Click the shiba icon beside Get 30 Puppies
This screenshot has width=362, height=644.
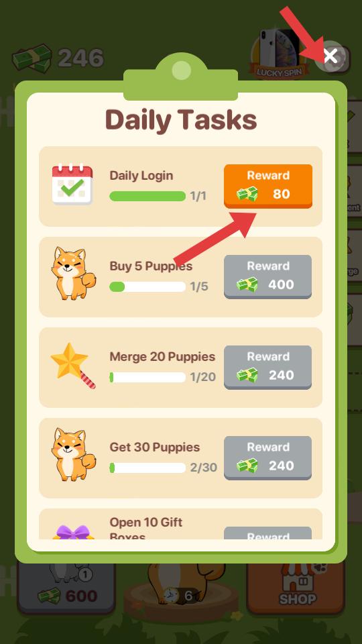(74, 454)
